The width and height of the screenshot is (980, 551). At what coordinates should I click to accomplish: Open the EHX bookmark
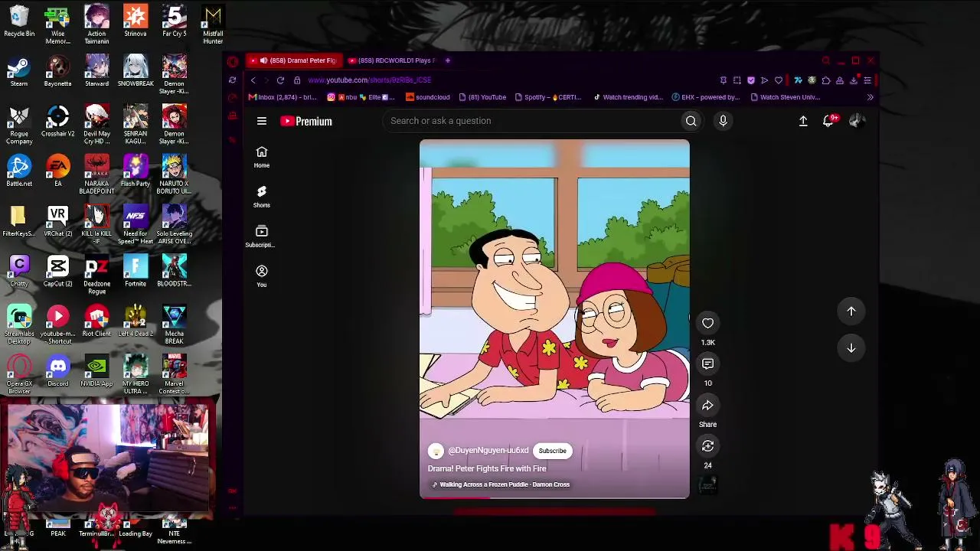(706, 97)
